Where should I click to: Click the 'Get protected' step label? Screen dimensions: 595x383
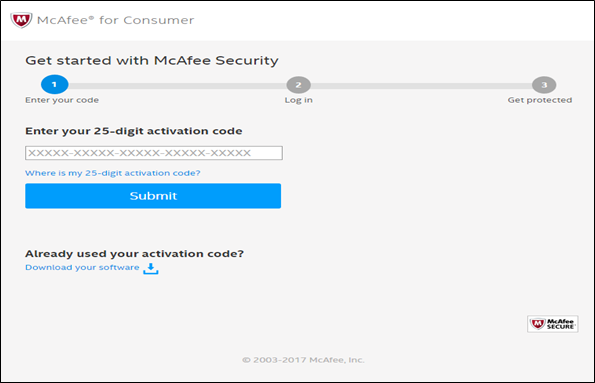(x=540, y=100)
